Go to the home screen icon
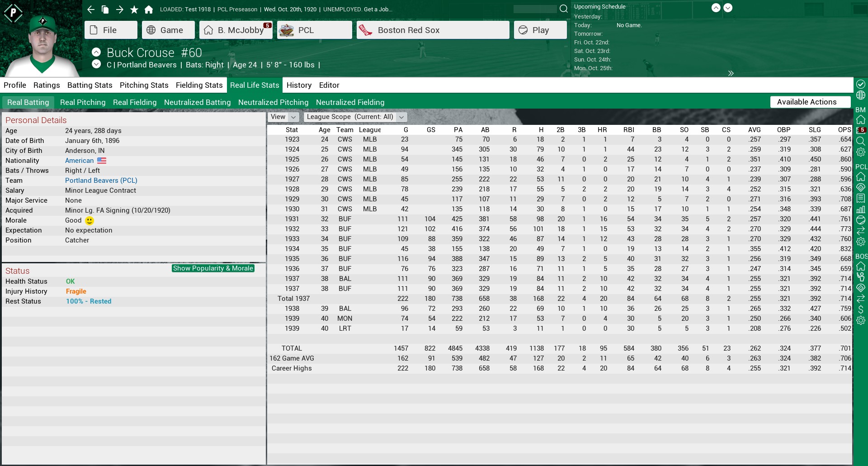Screen dimensions: 868x466 pyautogui.click(x=149, y=9)
